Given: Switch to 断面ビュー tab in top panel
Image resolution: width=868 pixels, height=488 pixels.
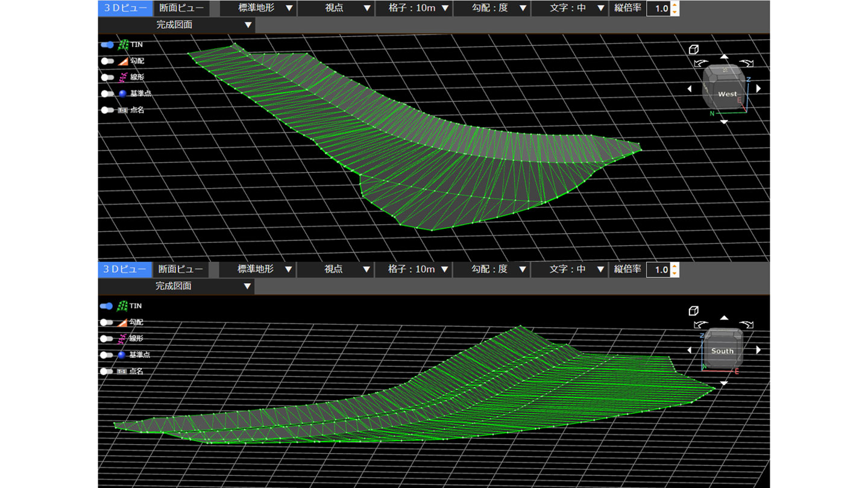Looking at the screenshot, I should 181,8.
